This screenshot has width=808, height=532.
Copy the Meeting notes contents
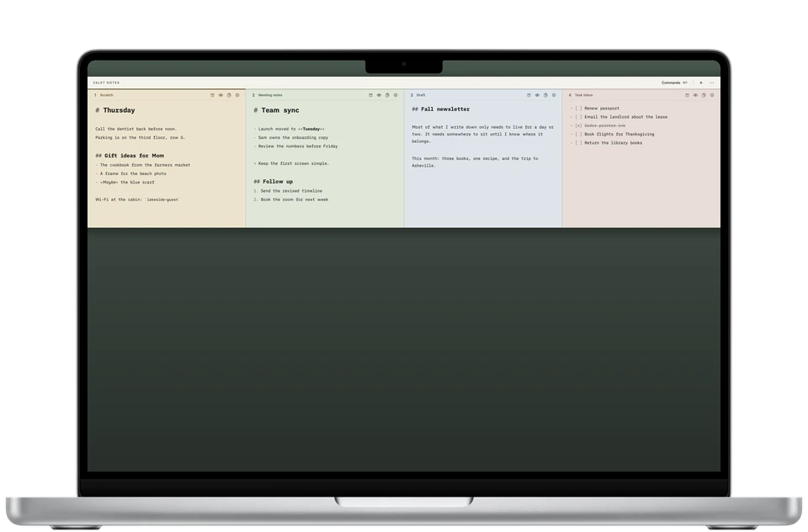[x=387, y=95]
